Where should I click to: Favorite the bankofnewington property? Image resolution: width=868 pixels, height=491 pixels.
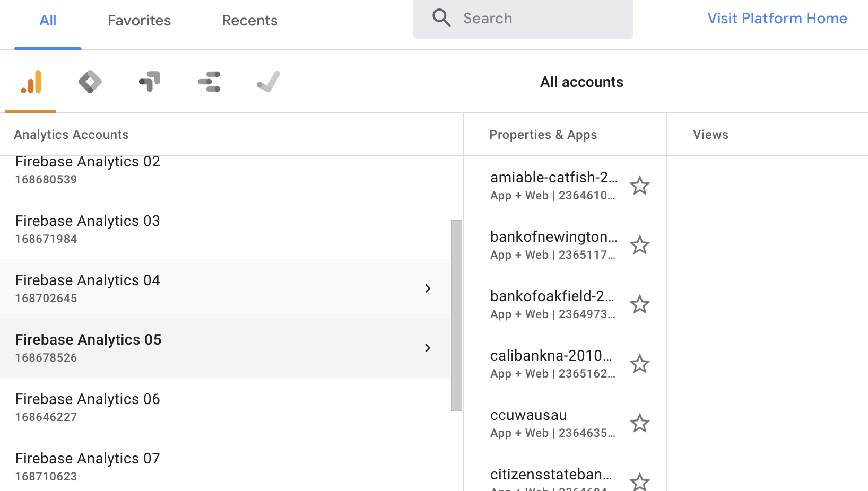click(640, 245)
